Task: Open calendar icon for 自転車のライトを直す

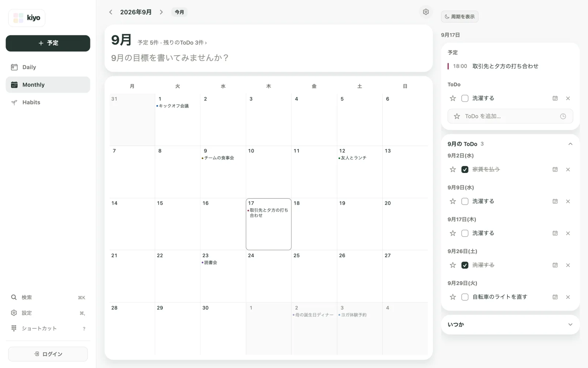Action: point(555,297)
